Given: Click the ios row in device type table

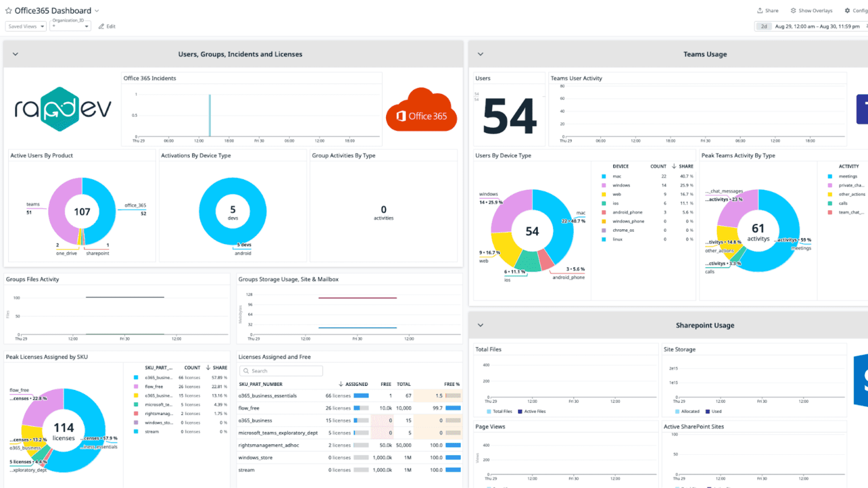Looking at the screenshot, I should pyautogui.click(x=647, y=203).
